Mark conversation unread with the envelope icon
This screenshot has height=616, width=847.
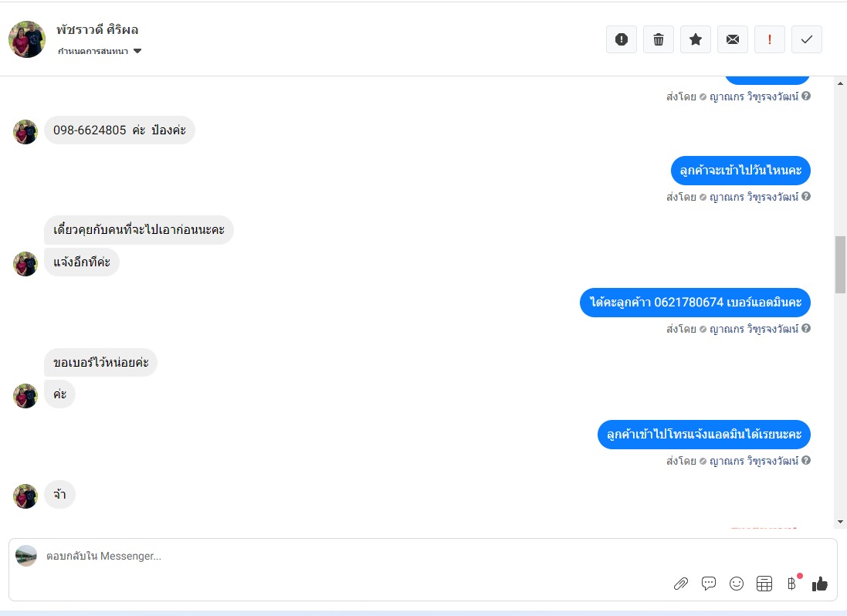[733, 39]
